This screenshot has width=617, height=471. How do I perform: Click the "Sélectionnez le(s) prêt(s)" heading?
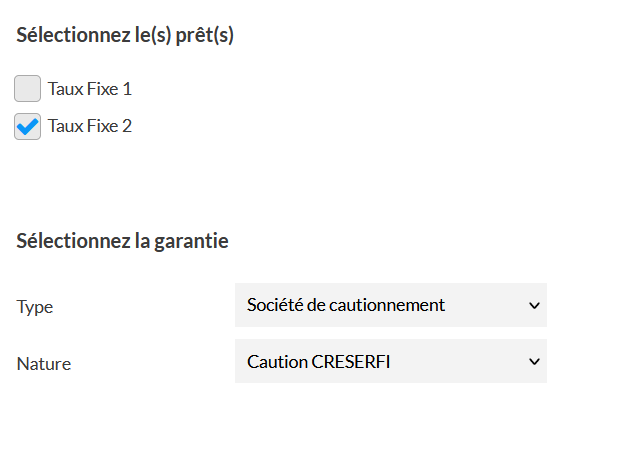click(125, 35)
